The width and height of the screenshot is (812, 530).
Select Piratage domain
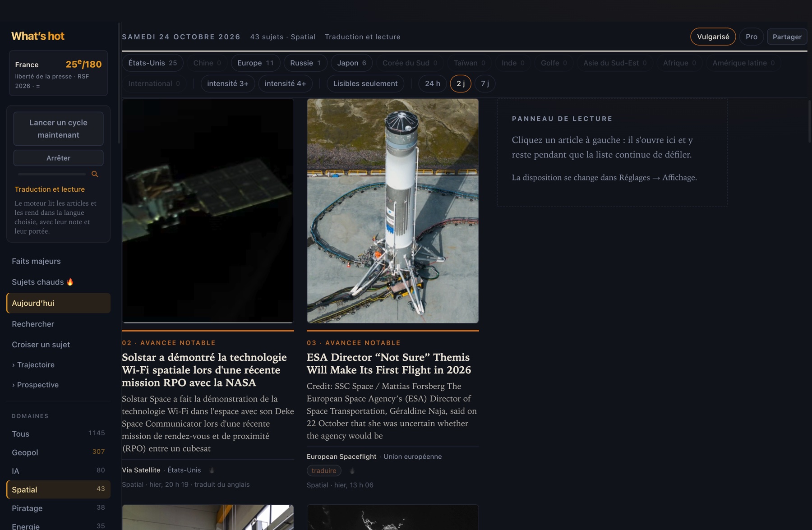[58, 508]
